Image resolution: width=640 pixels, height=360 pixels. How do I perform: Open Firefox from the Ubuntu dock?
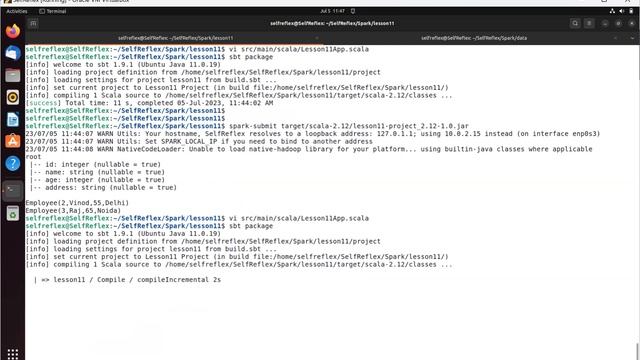13,31
